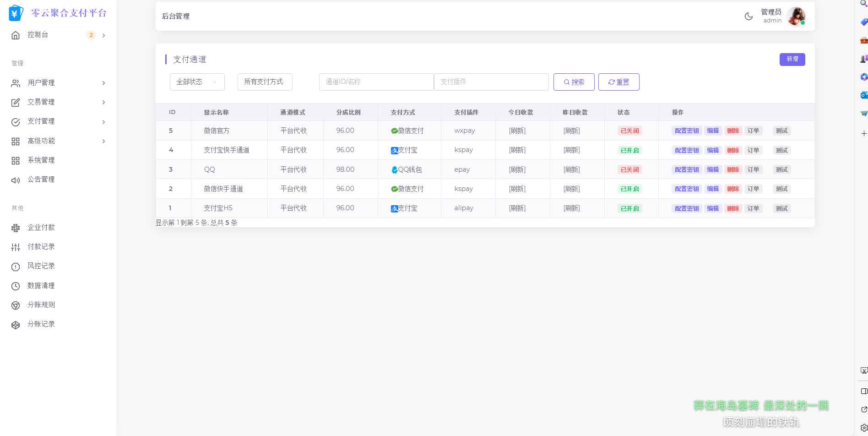The image size is (868, 436).
Task: Click the 数据清理 clock icon
Action: [15, 285]
